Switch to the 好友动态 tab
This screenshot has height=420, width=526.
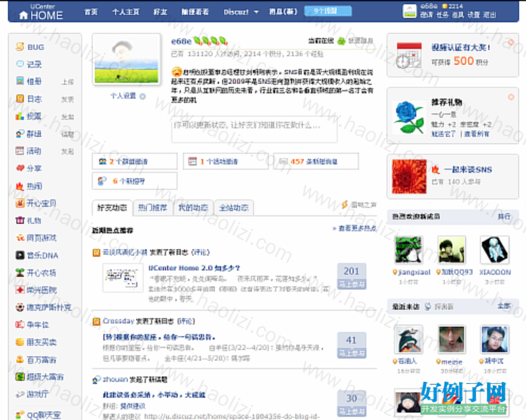[112, 208]
